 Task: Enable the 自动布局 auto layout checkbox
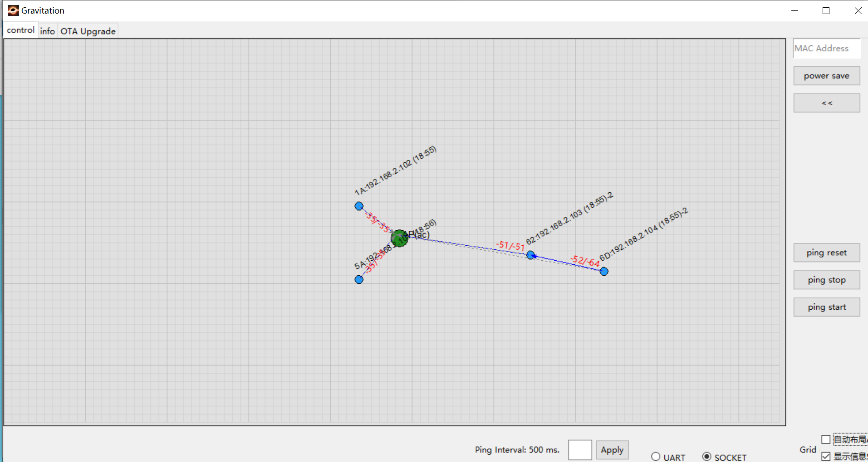pyautogui.click(x=826, y=439)
